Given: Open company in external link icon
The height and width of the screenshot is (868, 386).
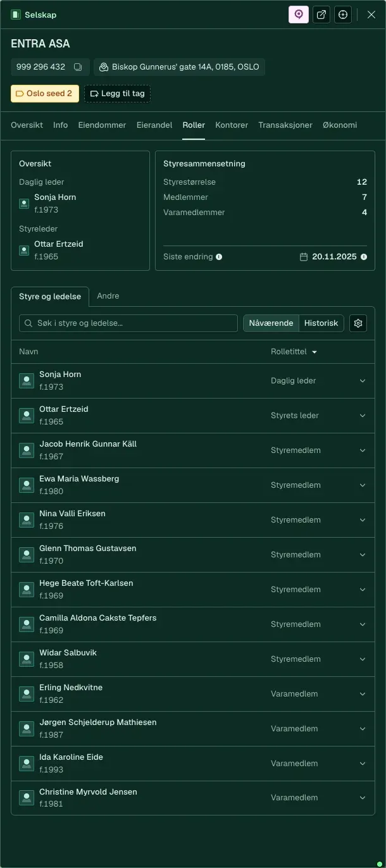Looking at the screenshot, I should (321, 15).
